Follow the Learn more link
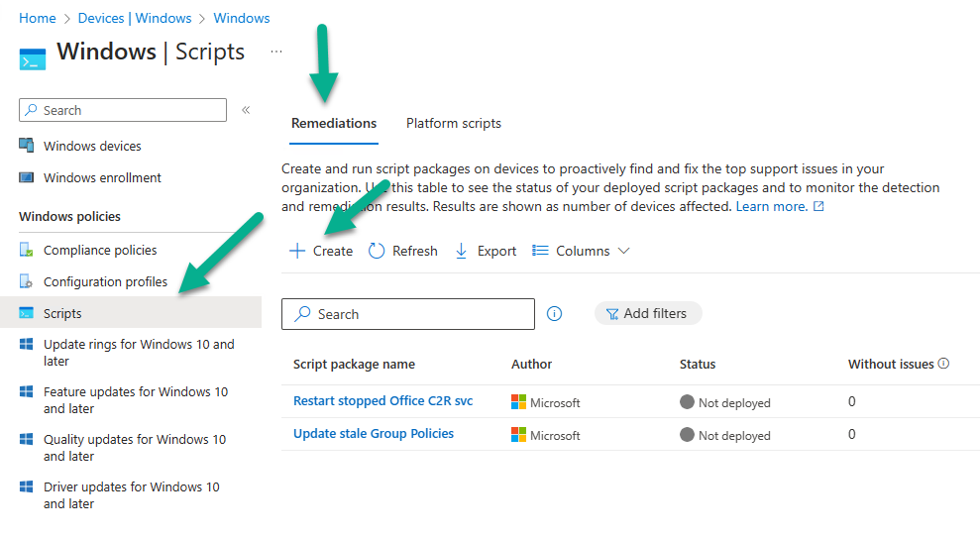The height and width of the screenshot is (538, 980). coord(771,206)
